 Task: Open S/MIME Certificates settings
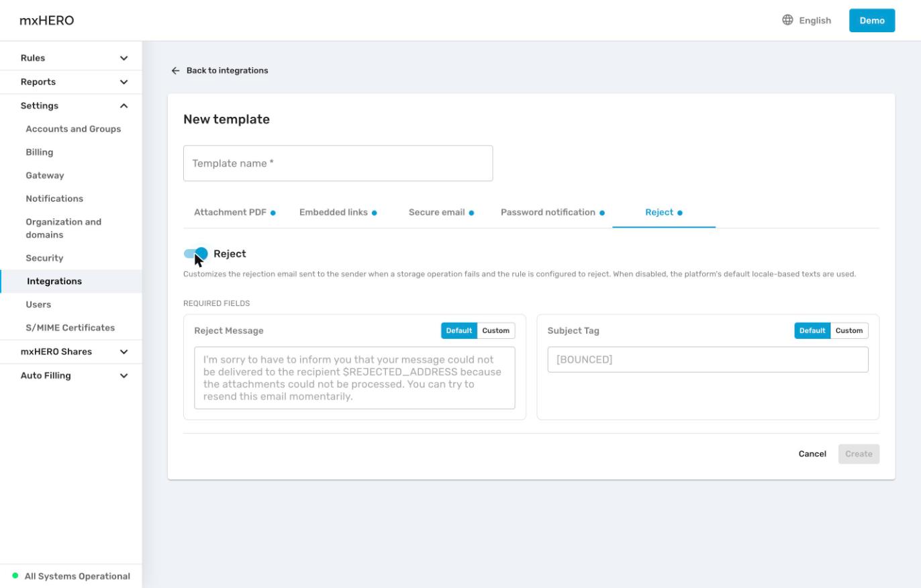tap(70, 328)
